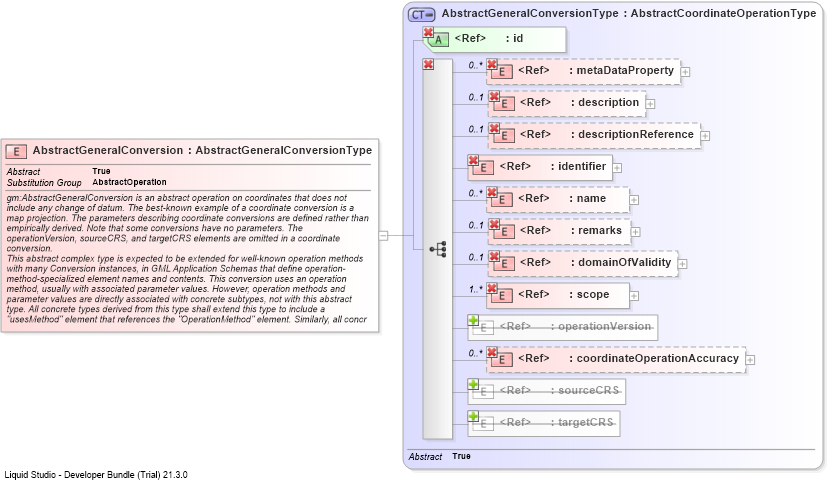Click red X marker atop the sequence bar
The height and width of the screenshot is (480, 827).
pyautogui.click(x=428, y=64)
